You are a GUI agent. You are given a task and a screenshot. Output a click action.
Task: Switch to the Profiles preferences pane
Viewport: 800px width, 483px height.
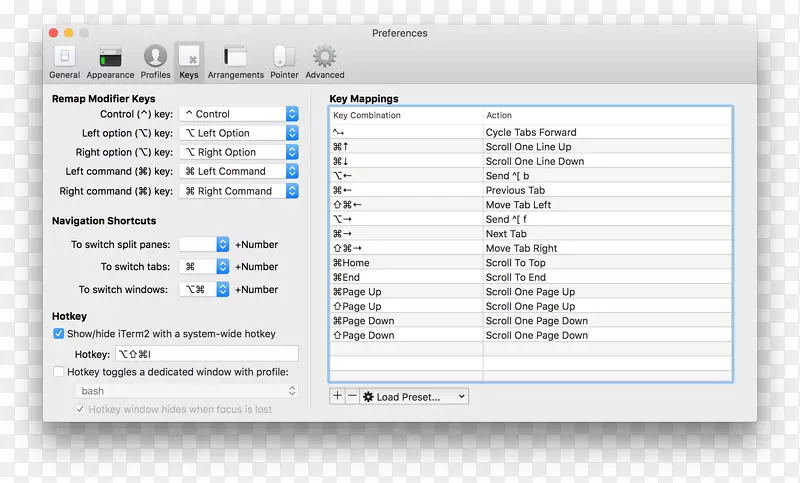[x=155, y=61]
